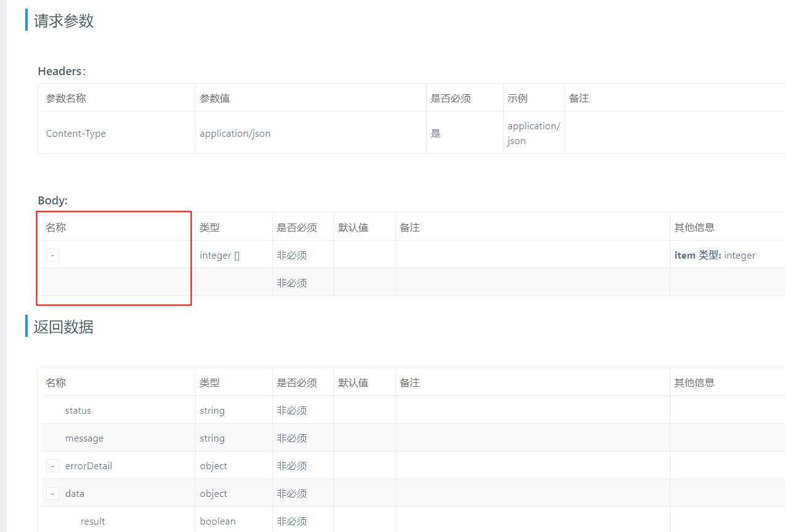Click the object type label of data
Viewport: 785px width, 532px height.
point(213,493)
